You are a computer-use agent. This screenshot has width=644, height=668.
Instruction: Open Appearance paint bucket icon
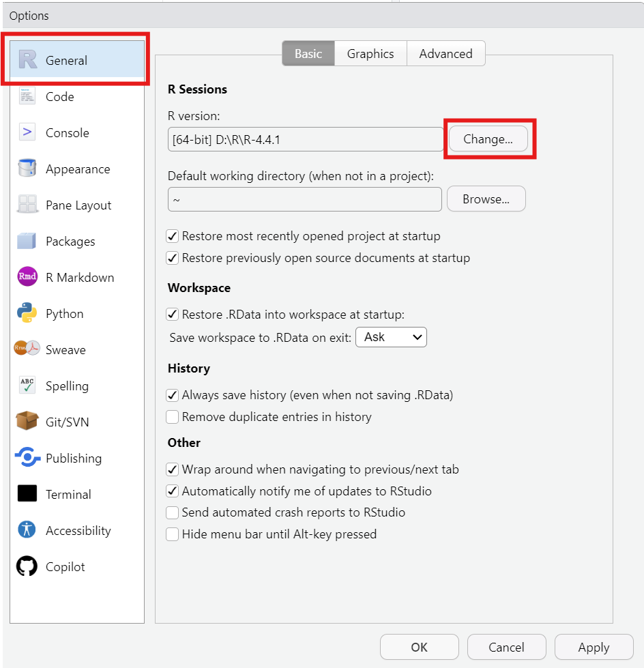(27, 168)
